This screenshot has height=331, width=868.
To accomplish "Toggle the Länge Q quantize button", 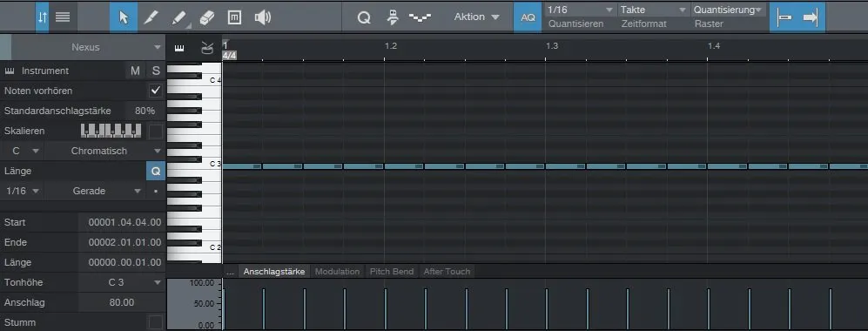I will [x=156, y=171].
